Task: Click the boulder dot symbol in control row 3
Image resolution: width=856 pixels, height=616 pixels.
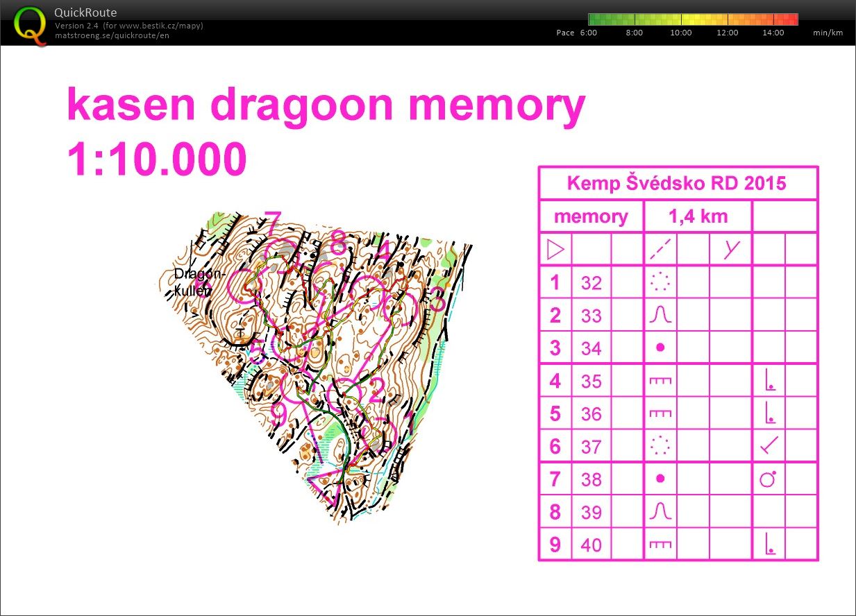Action: (660, 348)
